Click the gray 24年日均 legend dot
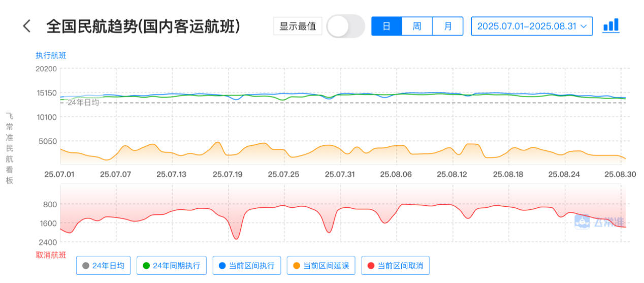 (86, 265)
